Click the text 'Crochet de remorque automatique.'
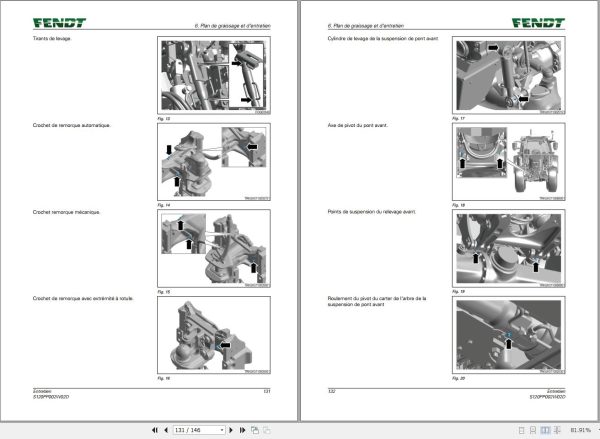This screenshot has height=439, width=600. (72, 125)
